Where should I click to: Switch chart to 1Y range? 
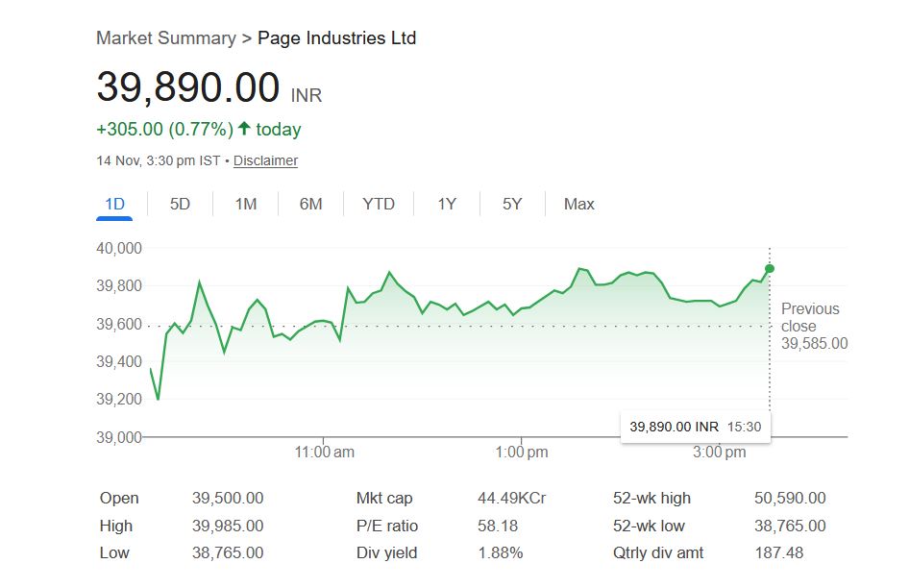click(447, 204)
